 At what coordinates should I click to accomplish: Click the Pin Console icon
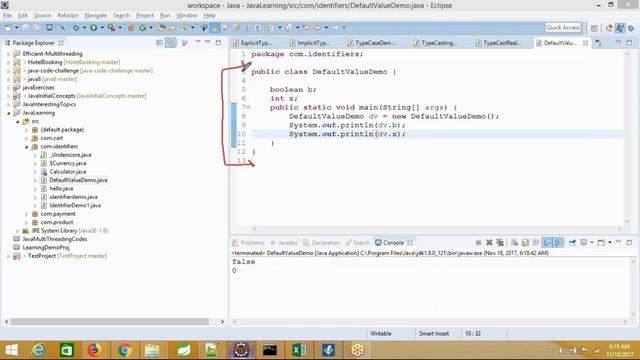(573, 242)
